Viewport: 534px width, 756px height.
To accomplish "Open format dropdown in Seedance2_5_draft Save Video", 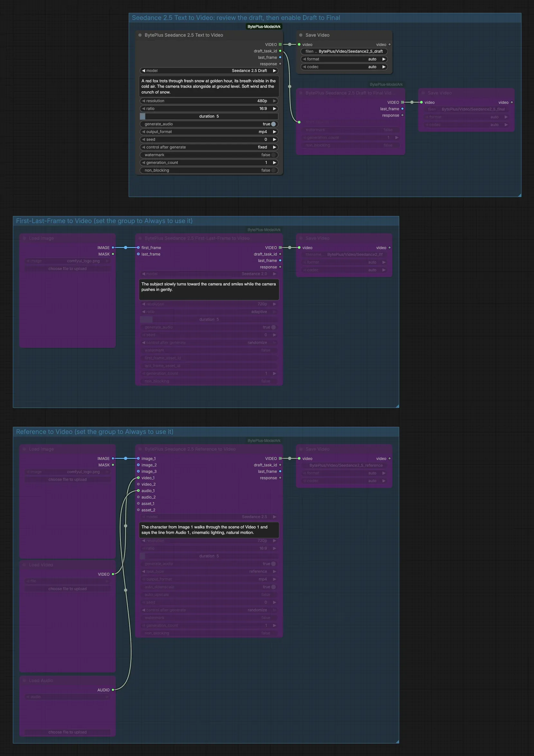I will (344, 59).
